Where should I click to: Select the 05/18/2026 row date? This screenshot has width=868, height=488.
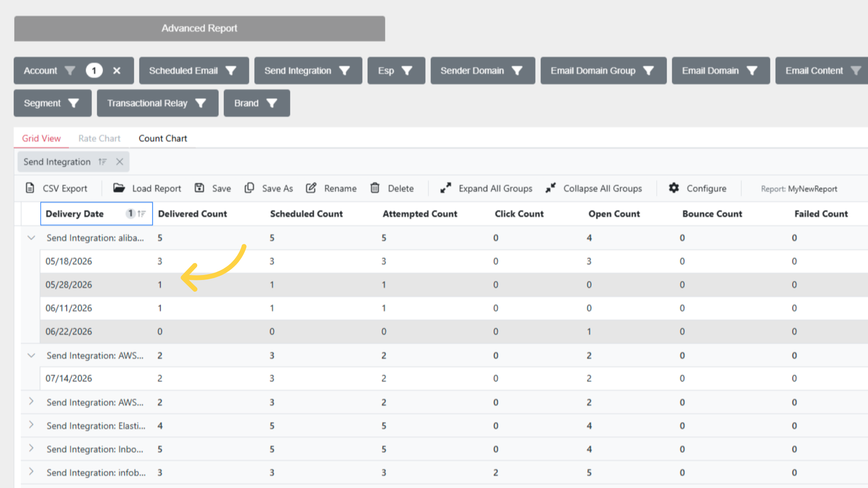pyautogui.click(x=69, y=261)
